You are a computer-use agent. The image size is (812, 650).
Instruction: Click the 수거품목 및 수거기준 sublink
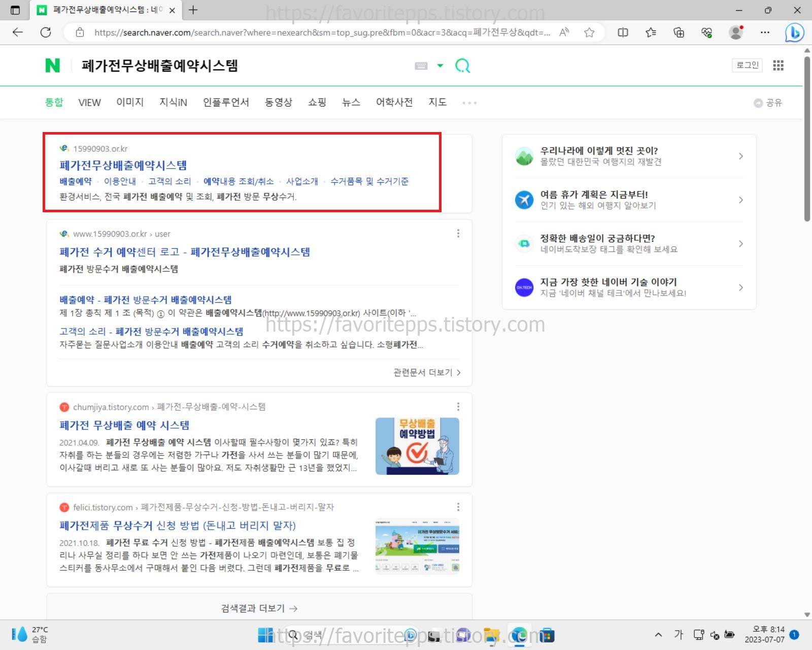369,181
